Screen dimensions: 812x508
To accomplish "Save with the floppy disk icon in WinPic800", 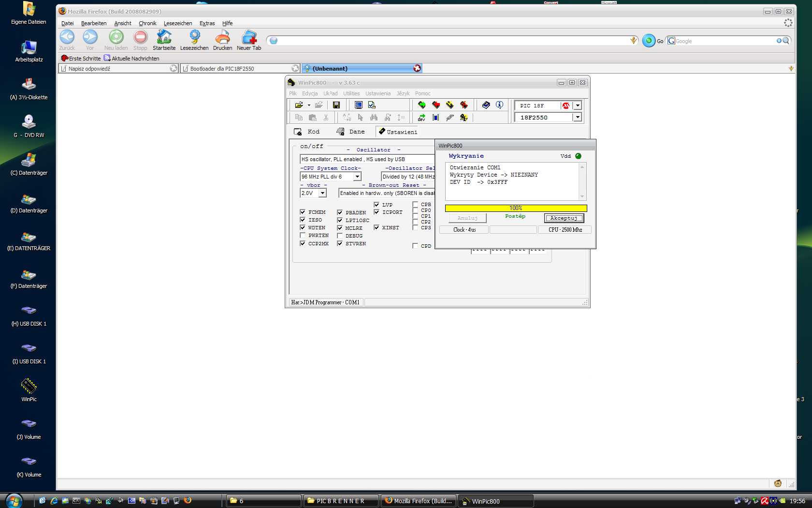I will tap(336, 105).
